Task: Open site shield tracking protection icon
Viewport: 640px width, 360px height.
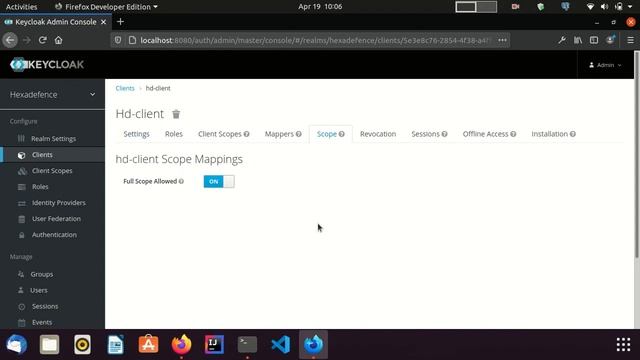Action: [x=118, y=40]
